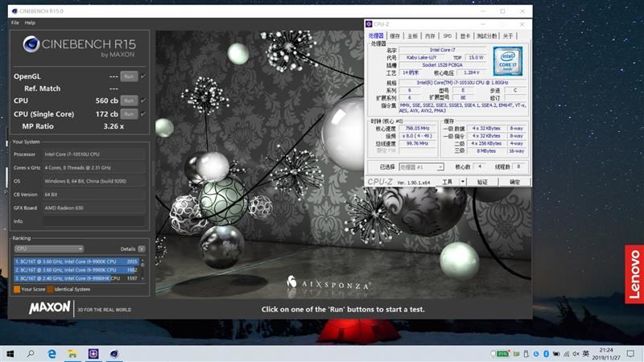Open File Explorer from the taskbar

point(72,354)
